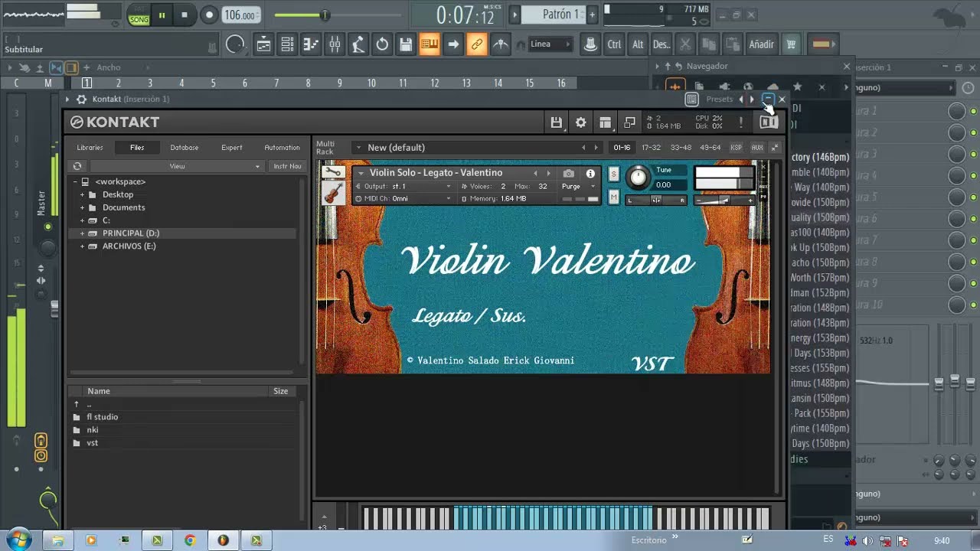Toggle the SONG mode button
This screenshot has height=551, width=980.
click(x=139, y=18)
